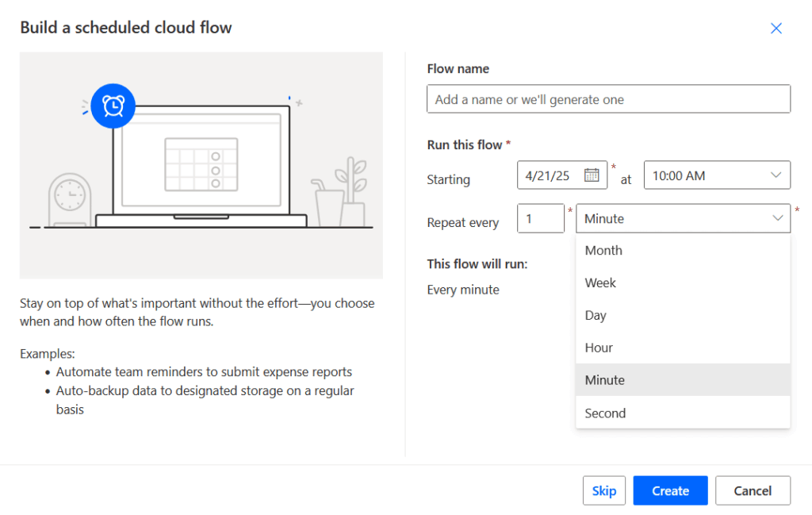The height and width of the screenshot is (515, 812).
Task: Click the Skip button
Action: 603,490
